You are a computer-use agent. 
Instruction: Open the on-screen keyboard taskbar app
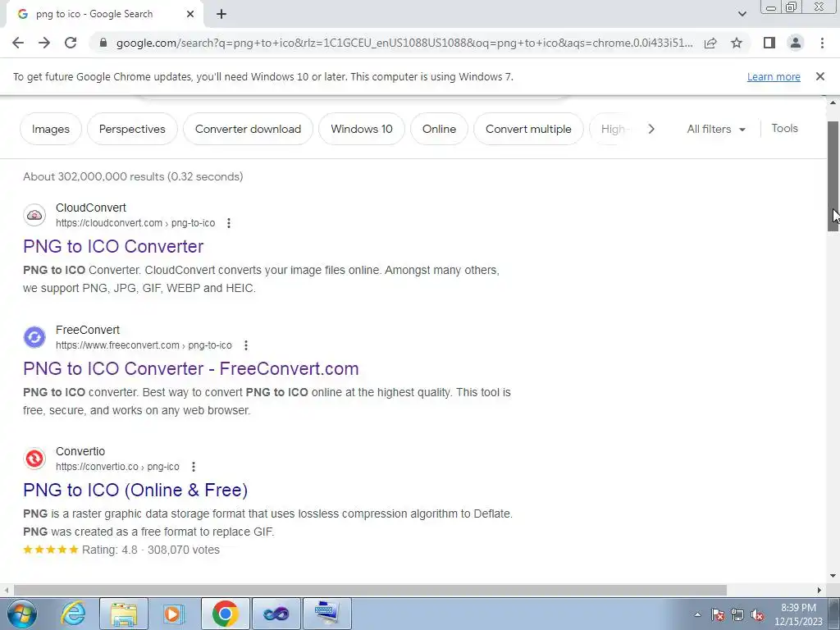coord(327,614)
